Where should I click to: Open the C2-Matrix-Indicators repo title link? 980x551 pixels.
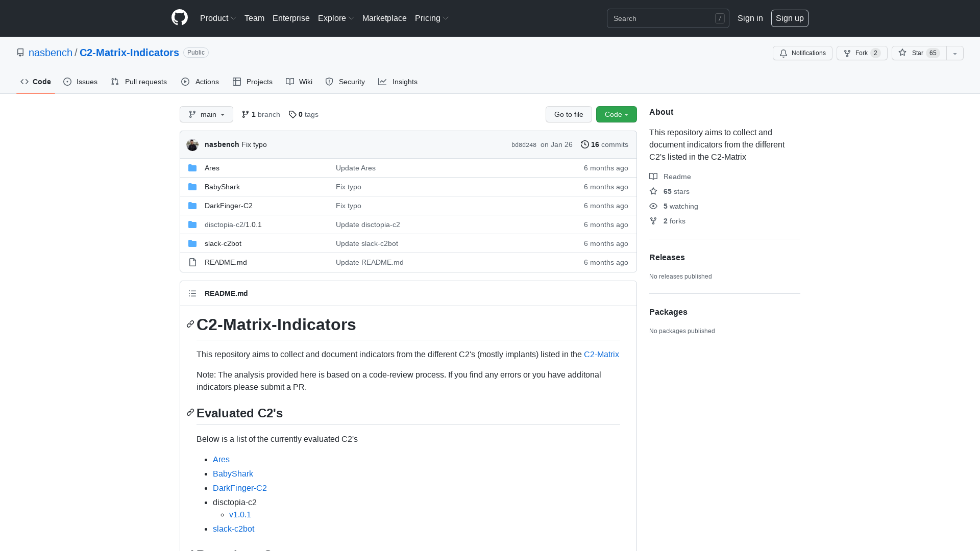(129, 53)
